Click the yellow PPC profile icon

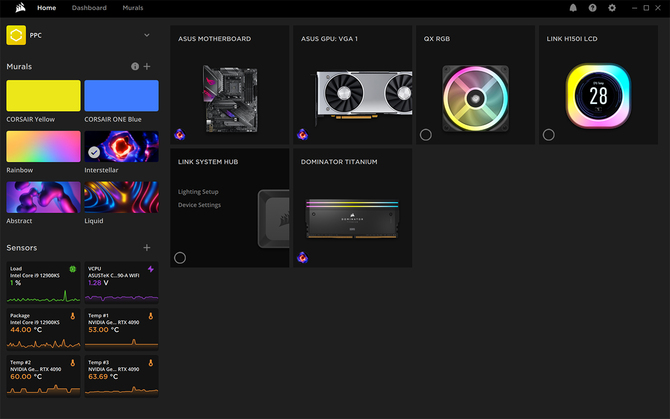(x=16, y=35)
